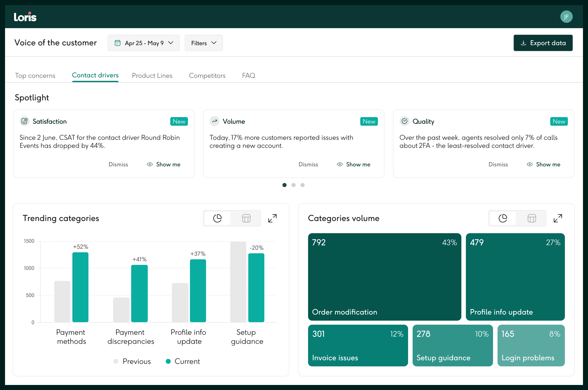Dismiss the Satisfaction spotlight card

tap(118, 164)
